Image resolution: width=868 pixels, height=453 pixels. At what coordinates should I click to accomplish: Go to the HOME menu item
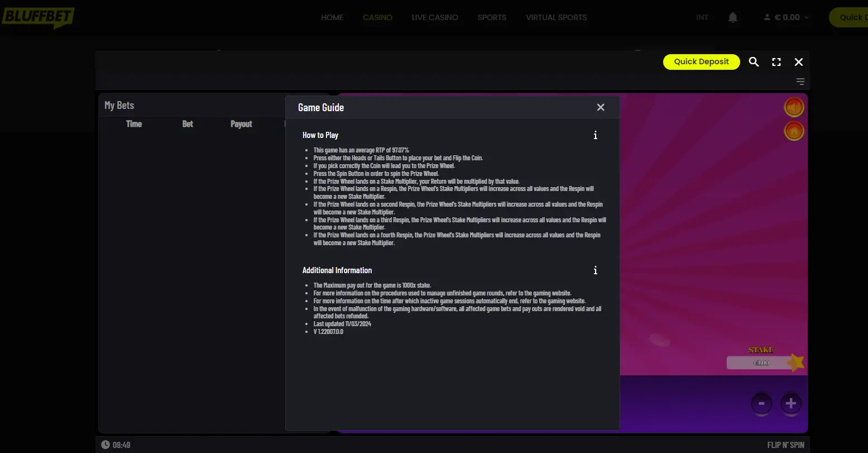332,17
